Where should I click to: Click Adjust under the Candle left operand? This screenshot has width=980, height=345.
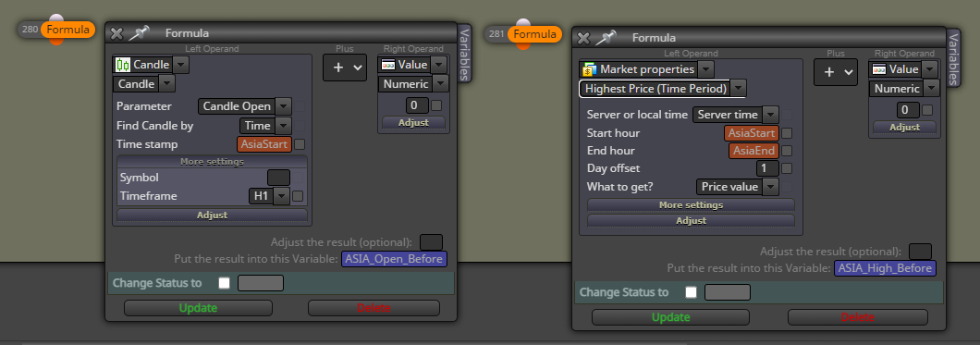pos(213,215)
